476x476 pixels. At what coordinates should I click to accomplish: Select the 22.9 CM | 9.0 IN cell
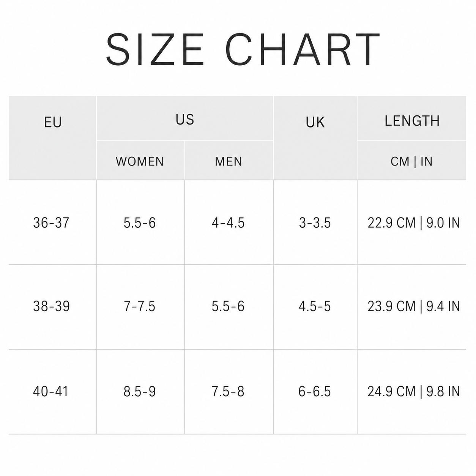[412, 222]
